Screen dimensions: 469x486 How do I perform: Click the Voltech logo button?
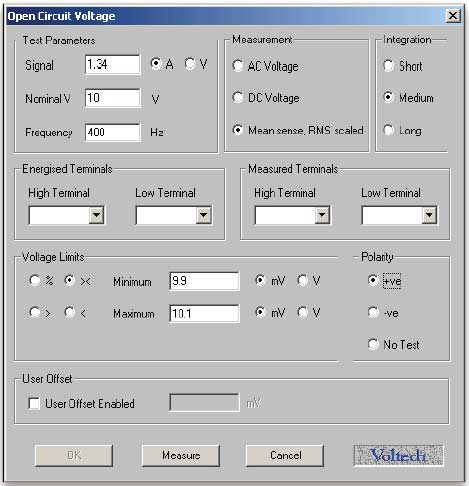(399, 455)
